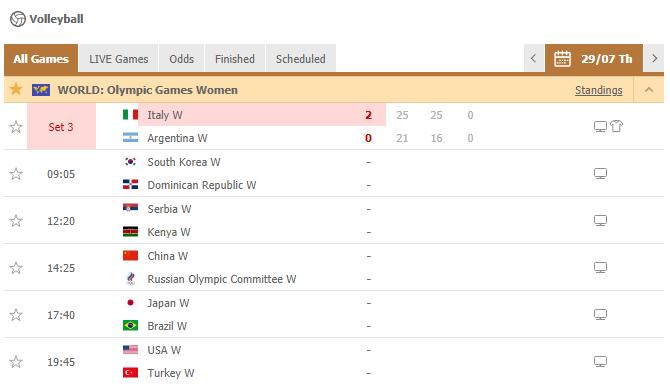
Task: Click the volleyball icon in the header
Action: pyautogui.click(x=18, y=19)
